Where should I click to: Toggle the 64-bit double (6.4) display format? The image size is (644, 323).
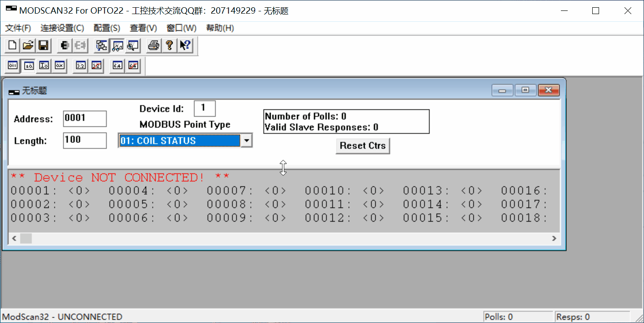click(118, 66)
